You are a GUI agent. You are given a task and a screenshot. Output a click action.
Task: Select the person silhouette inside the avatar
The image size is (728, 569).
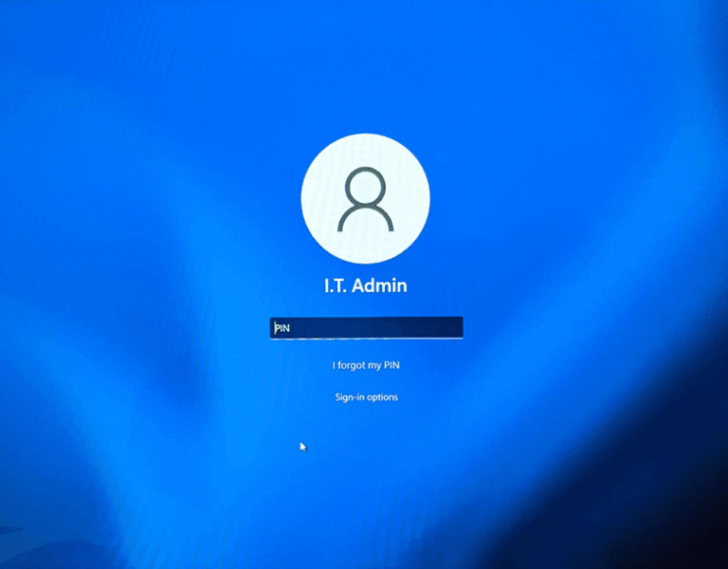click(365, 201)
